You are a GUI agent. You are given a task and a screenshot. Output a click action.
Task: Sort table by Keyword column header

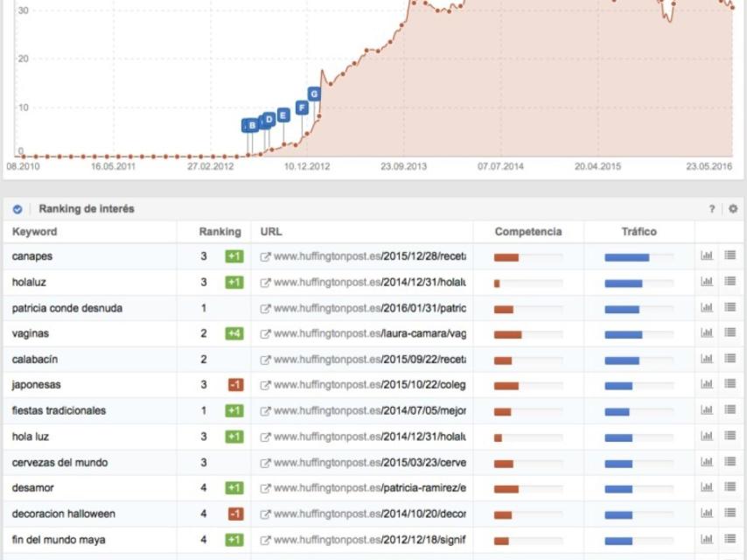[35, 232]
